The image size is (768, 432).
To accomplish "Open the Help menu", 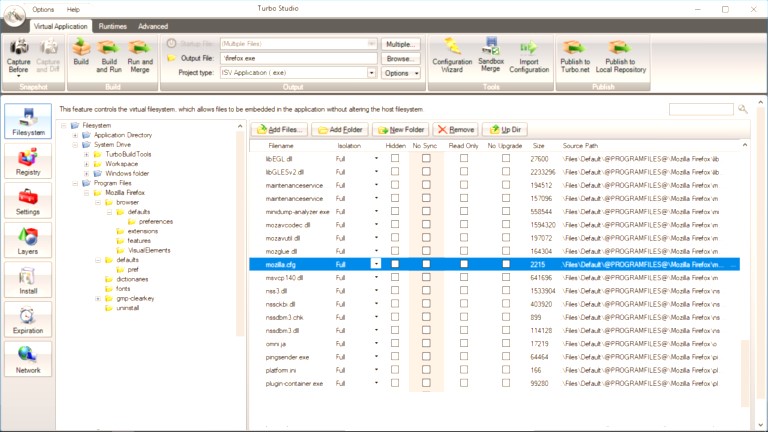I will (x=73, y=9).
